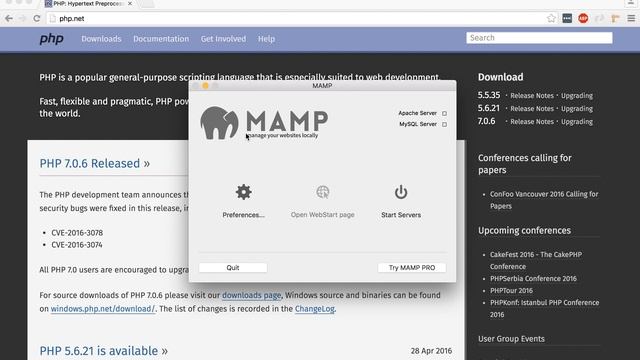Image resolution: width=640 pixels, height=360 pixels.
Task: Open the PHP 5.6.21 is available headline
Action: tap(104, 351)
